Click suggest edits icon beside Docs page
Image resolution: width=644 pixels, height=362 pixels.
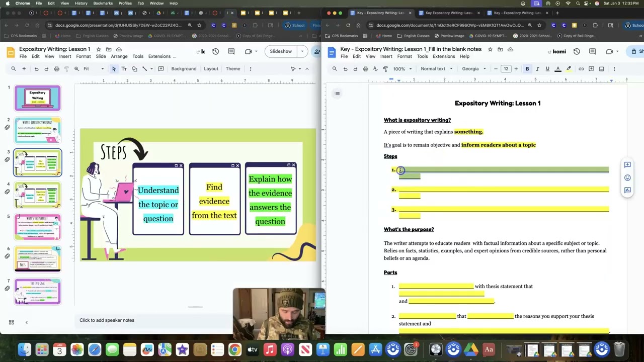(627, 190)
